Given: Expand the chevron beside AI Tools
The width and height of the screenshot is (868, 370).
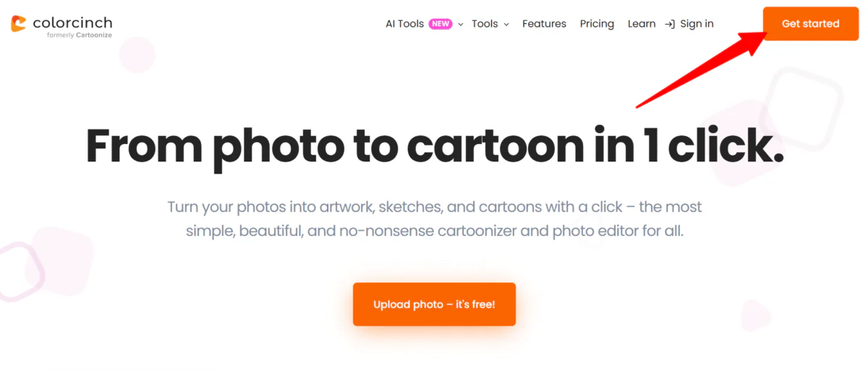Looking at the screenshot, I should pos(461,25).
